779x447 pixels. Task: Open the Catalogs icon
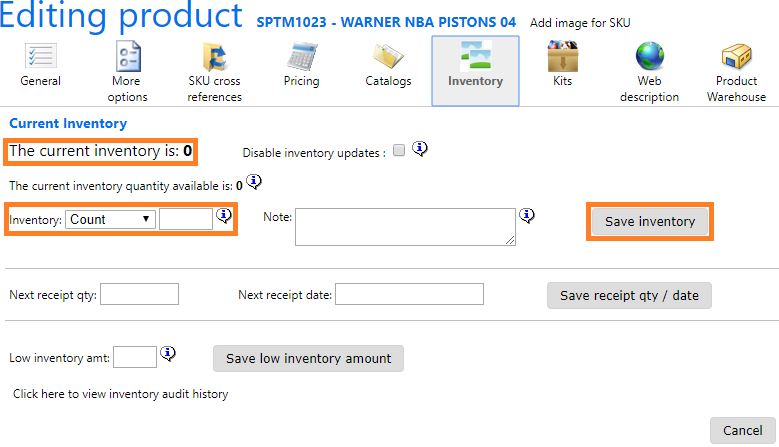pos(388,56)
